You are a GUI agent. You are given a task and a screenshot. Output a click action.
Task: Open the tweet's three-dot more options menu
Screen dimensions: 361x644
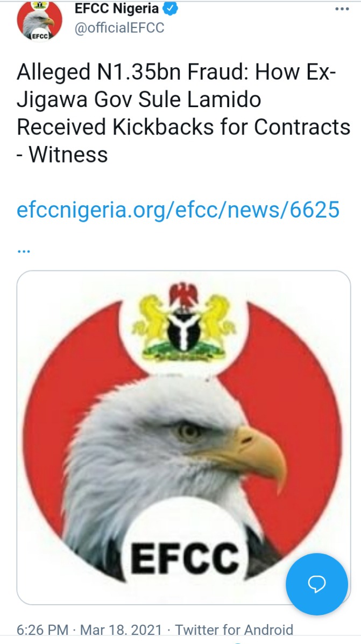click(x=342, y=9)
